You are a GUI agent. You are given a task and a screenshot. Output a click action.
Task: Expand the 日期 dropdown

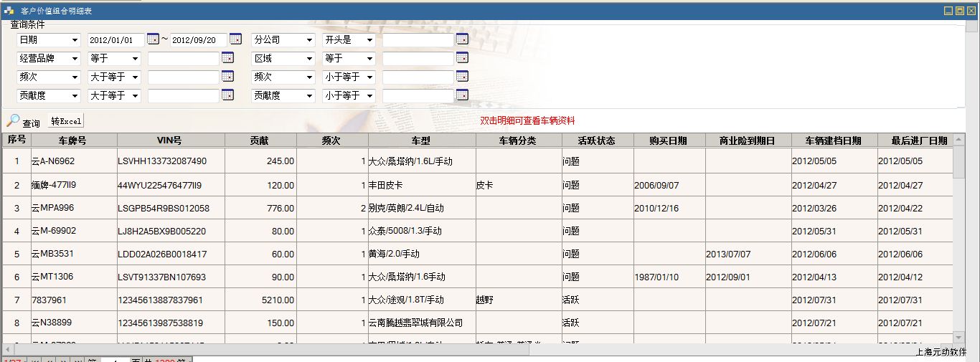click(x=75, y=40)
